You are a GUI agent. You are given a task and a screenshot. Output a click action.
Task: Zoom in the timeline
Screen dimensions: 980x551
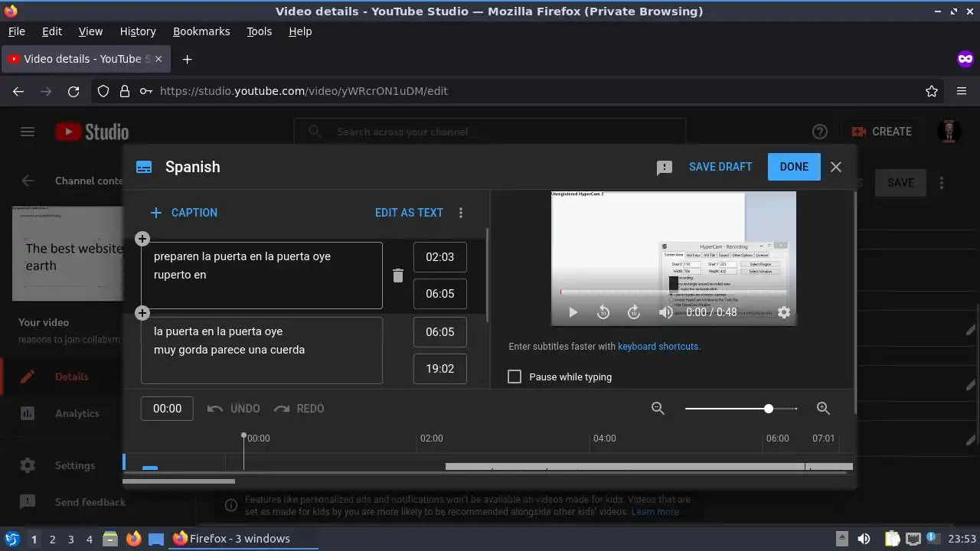coord(823,409)
